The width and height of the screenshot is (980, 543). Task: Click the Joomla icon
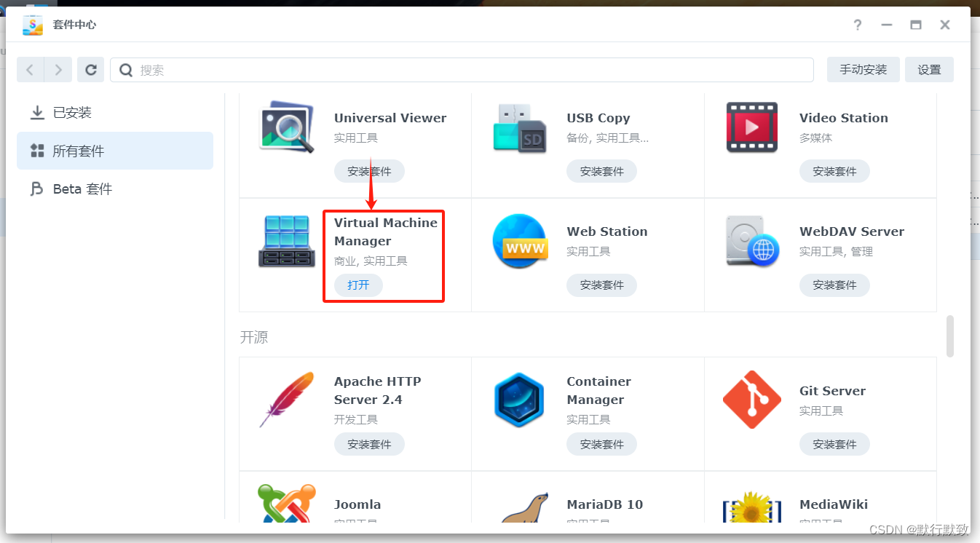(x=287, y=504)
